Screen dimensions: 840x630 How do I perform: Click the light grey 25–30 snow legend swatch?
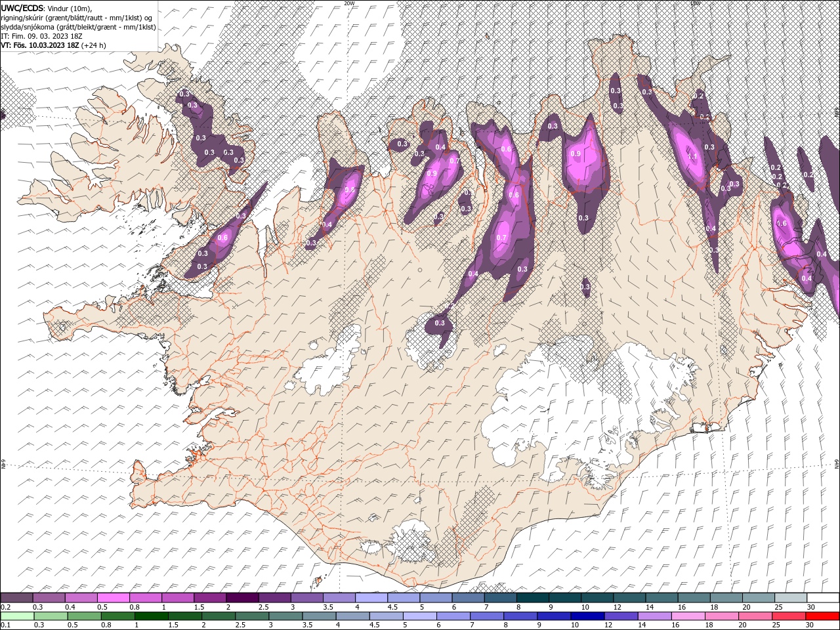click(791, 598)
